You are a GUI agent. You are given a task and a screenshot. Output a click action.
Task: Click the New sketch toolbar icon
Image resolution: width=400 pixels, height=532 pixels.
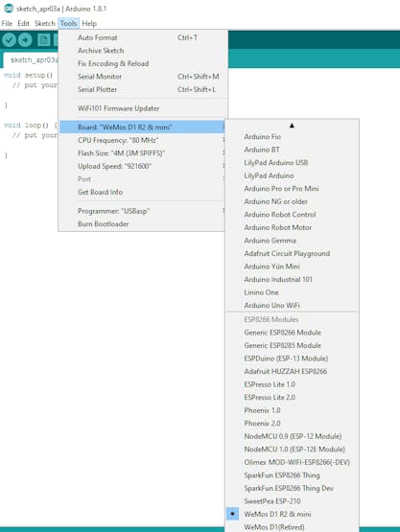44,40
